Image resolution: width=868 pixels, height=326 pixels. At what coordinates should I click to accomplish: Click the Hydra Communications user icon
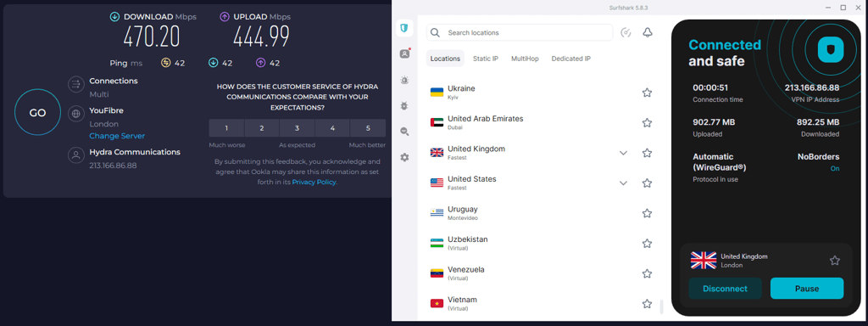75,155
